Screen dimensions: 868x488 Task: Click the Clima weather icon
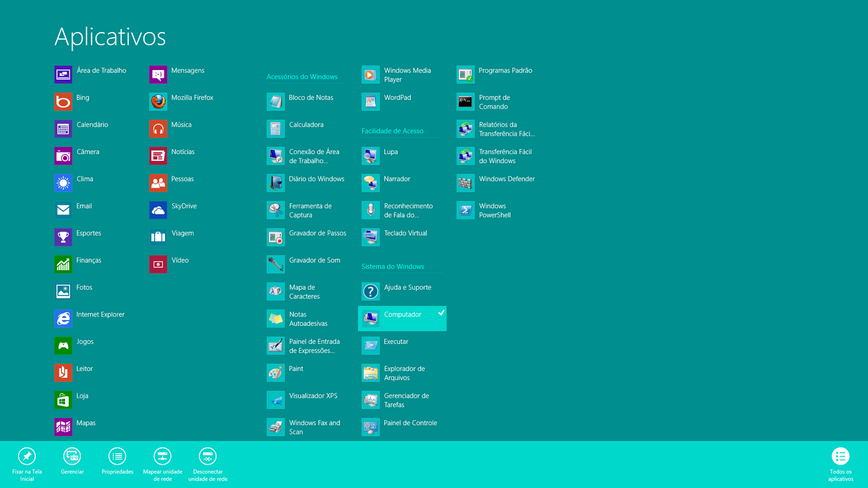(x=63, y=183)
